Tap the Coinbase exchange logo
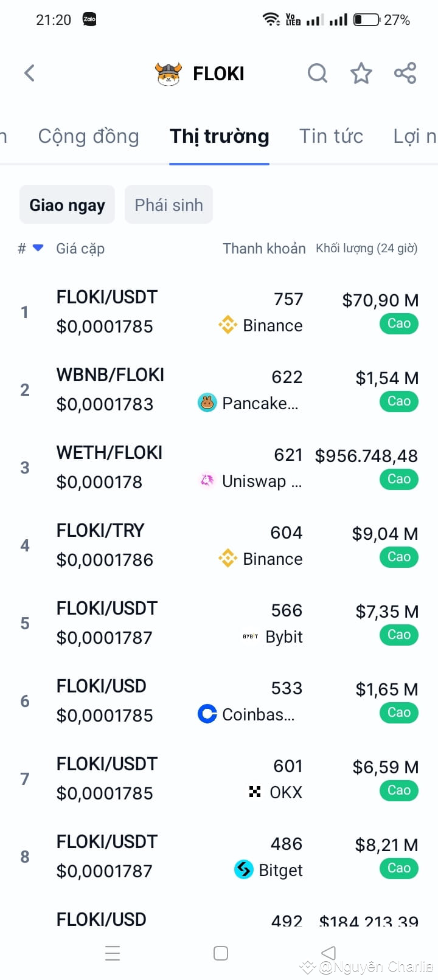Image resolution: width=438 pixels, height=980 pixels. click(x=207, y=714)
